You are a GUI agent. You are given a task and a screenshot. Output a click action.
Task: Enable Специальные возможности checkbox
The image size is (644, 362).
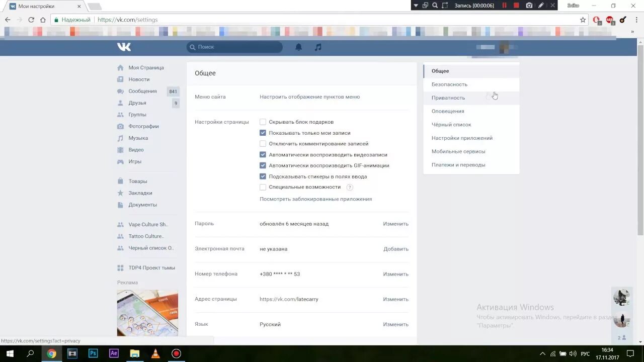(263, 187)
